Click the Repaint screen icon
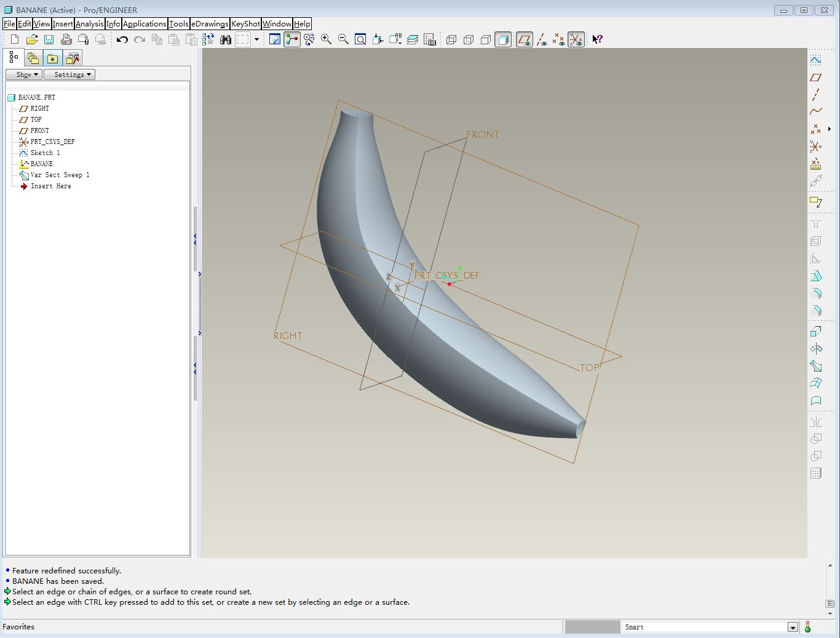Image resolution: width=840 pixels, height=638 pixels. (275, 39)
